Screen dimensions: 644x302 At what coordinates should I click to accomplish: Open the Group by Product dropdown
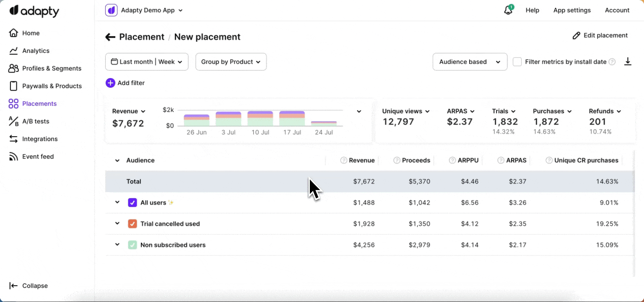pos(231,62)
